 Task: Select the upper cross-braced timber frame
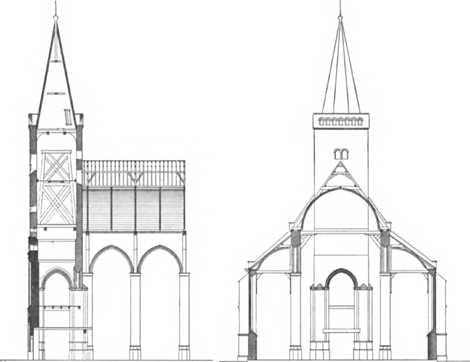click(56, 166)
